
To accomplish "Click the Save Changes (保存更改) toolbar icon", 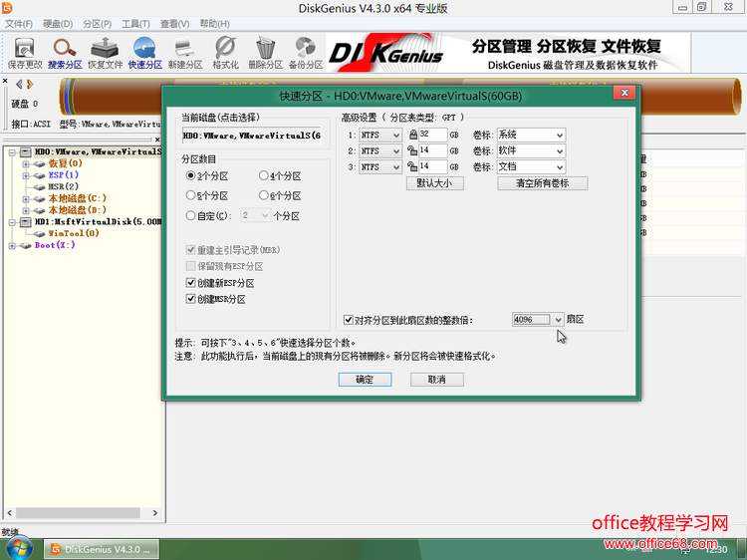I will click(x=25, y=53).
